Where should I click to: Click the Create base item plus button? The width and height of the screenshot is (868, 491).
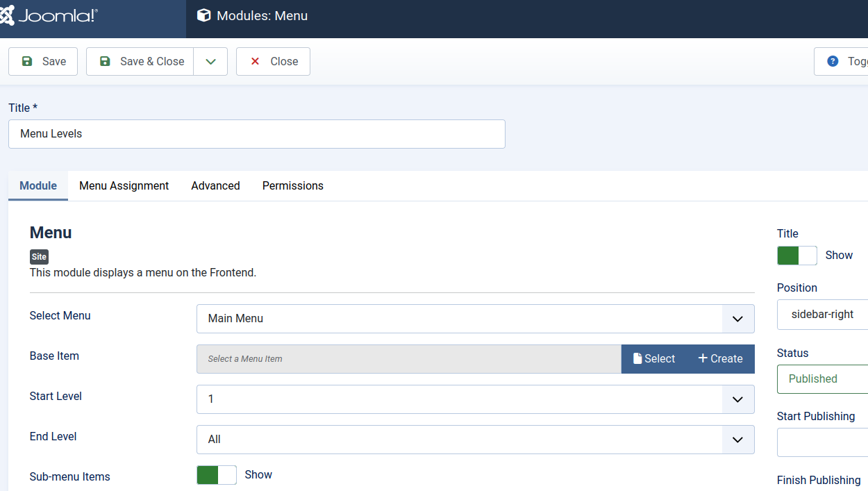pos(720,359)
